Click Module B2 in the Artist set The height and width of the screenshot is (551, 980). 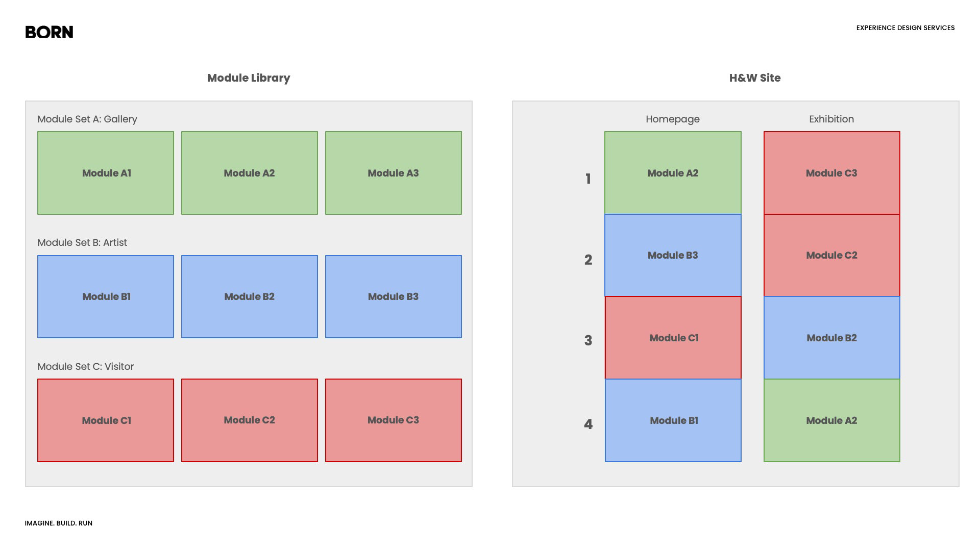249,296
